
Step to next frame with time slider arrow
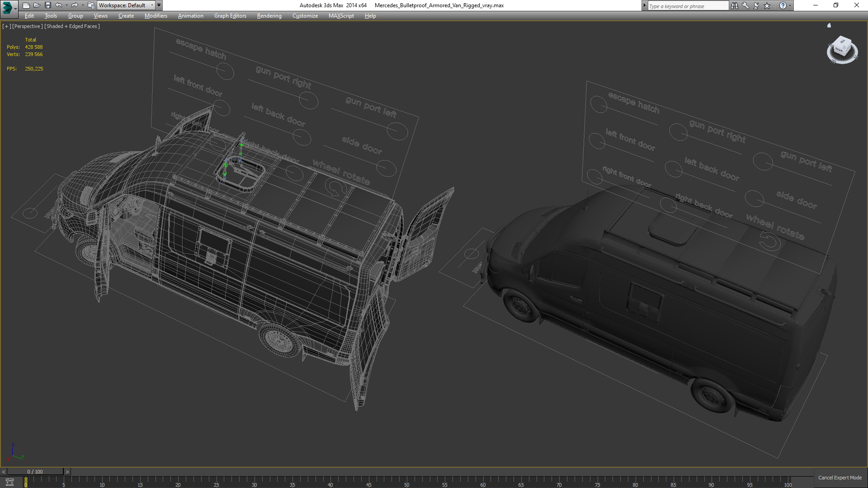[67, 472]
